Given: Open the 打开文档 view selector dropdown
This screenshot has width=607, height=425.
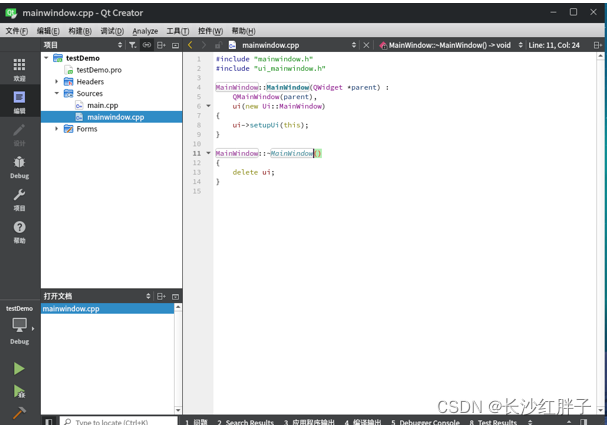Looking at the screenshot, I should (x=148, y=296).
